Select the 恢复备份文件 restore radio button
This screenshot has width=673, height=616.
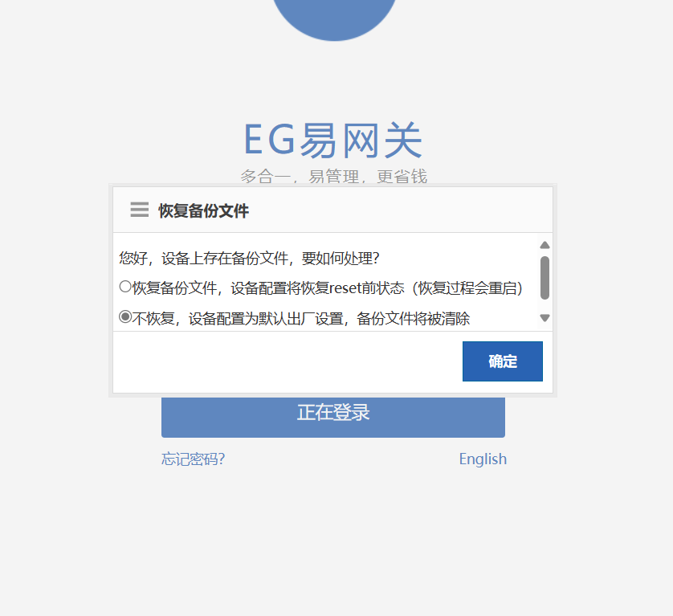click(125, 287)
